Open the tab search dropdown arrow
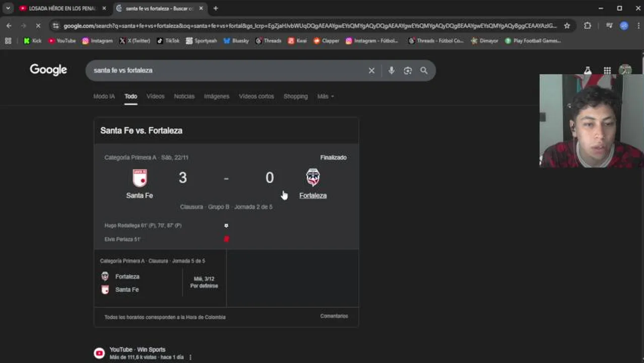 click(8, 8)
